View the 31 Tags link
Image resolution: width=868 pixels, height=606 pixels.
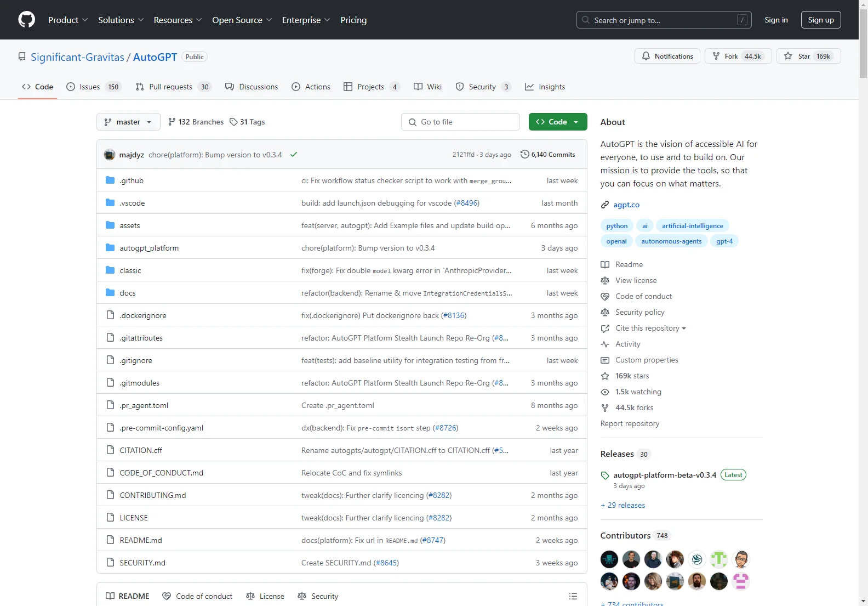pyautogui.click(x=247, y=122)
